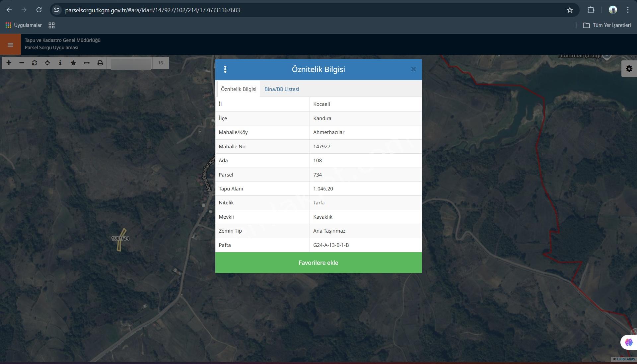Activate the locate crosshair tool
Image resolution: width=637 pixels, height=364 pixels.
click(47, 63)
